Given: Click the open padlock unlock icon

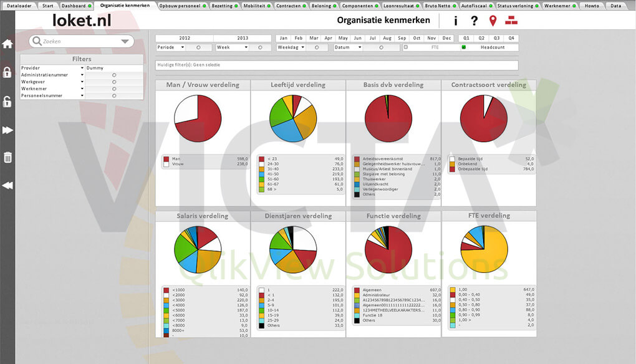Looking at the screenshot, I should (7, 102).
